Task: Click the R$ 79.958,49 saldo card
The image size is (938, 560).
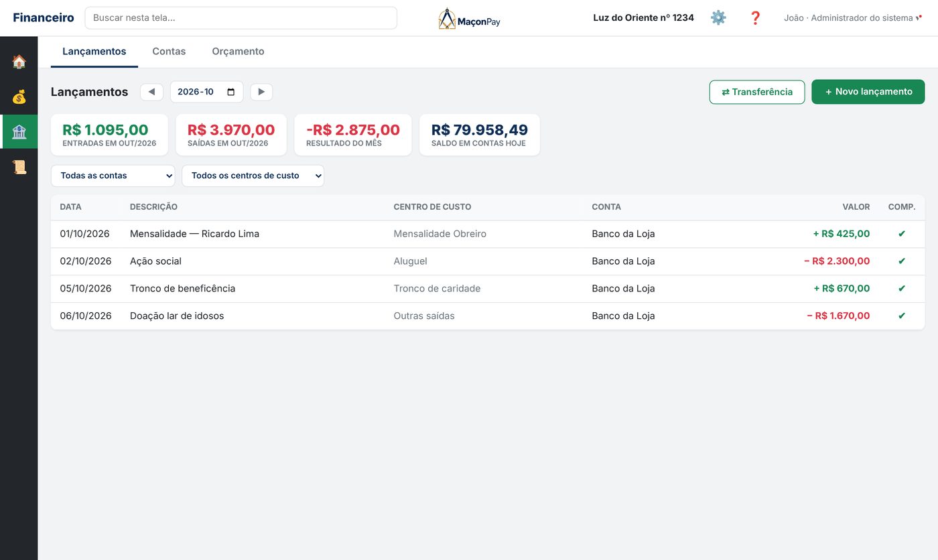Action: click(x=480, y=135)
